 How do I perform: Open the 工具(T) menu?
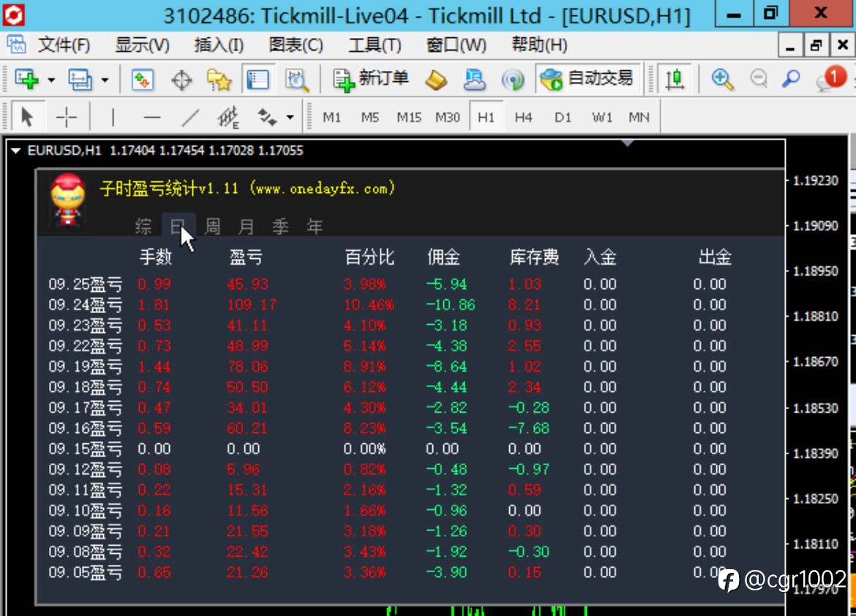point(375,45)
